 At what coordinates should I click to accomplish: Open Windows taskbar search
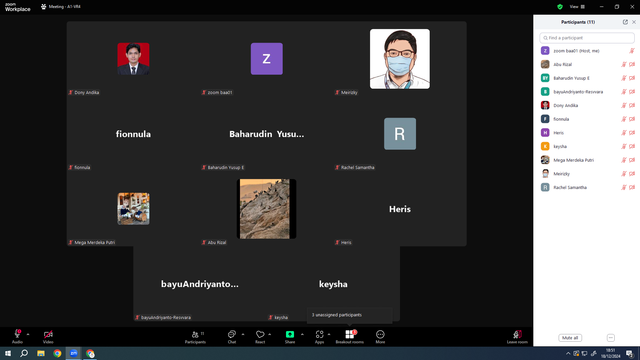pos(24,353)
